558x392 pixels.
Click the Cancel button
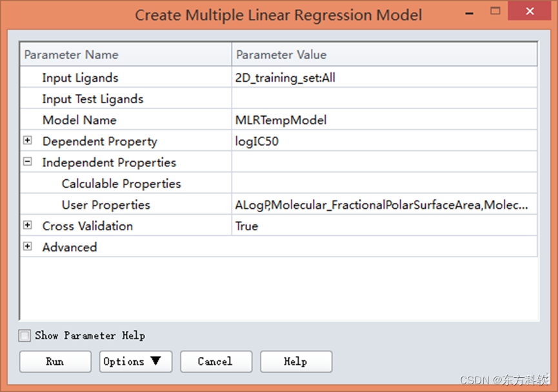point(216,362)
